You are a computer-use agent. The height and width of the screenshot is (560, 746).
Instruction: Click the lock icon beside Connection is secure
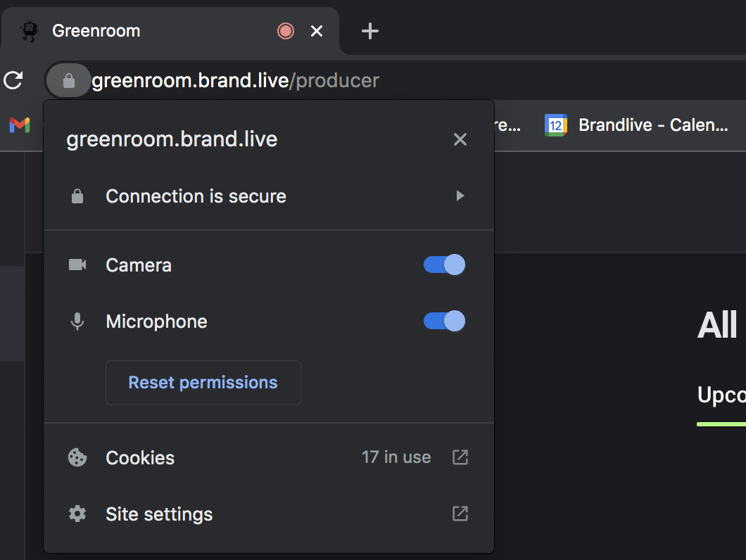[x=77, y=196]
